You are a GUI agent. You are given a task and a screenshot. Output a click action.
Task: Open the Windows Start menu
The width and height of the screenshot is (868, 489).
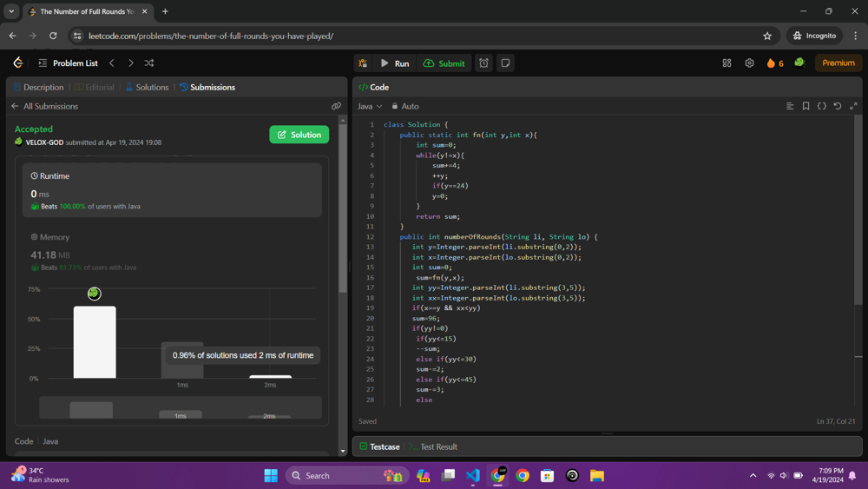tap(271, 476)
